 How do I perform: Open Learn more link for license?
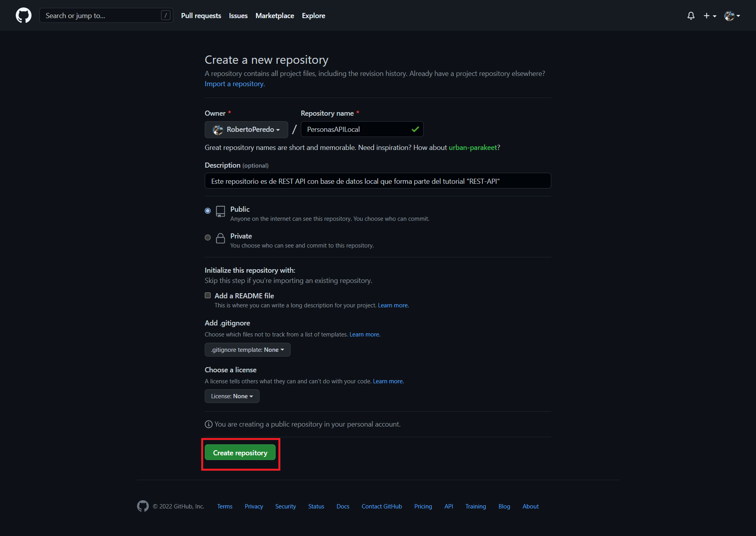pyautogui.click(x=389, y=381)
